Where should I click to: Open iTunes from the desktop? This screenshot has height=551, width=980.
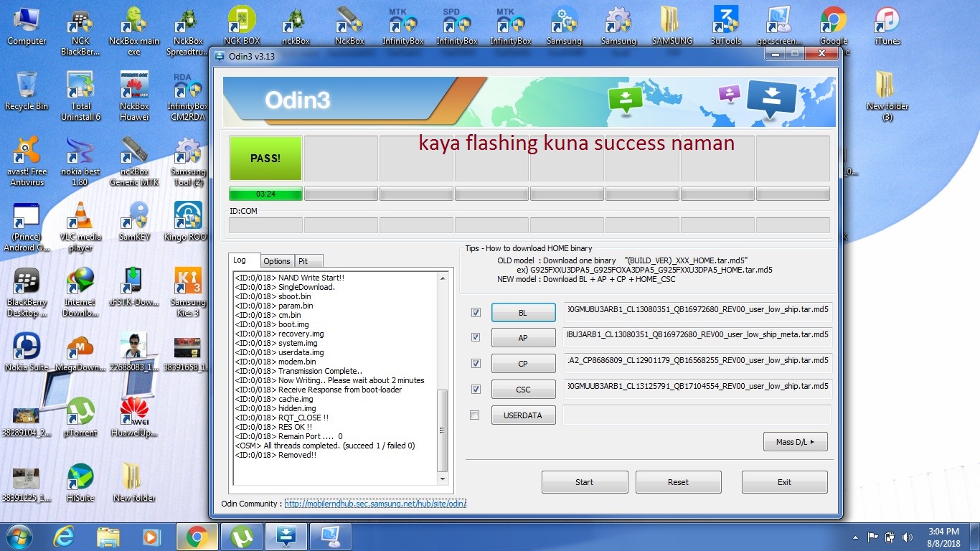coord(887,26)
